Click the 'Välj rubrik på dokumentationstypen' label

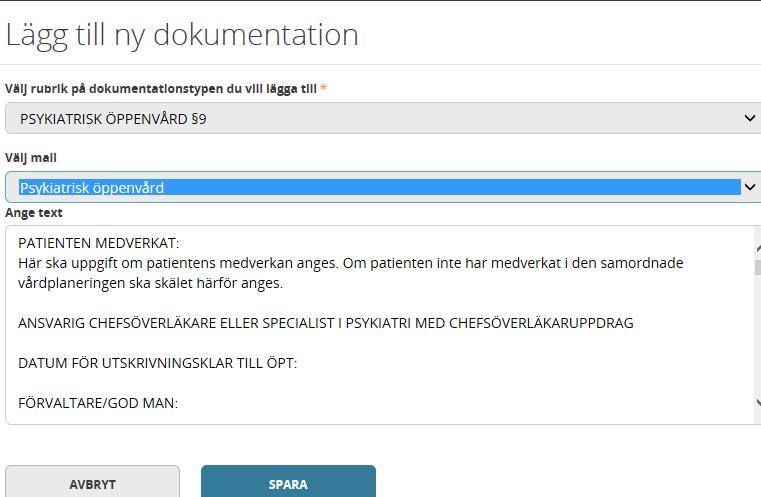click(x=165, y=89)
